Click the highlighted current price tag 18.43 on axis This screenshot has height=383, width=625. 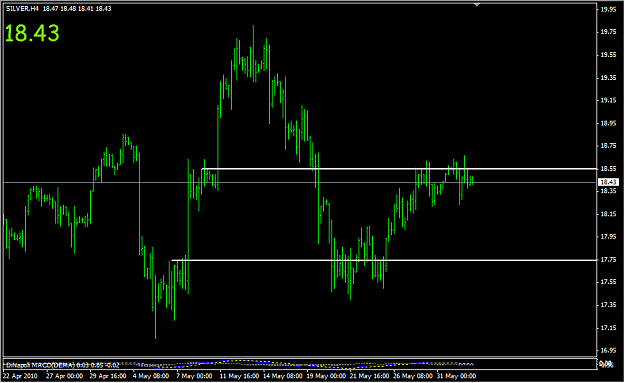608,182
